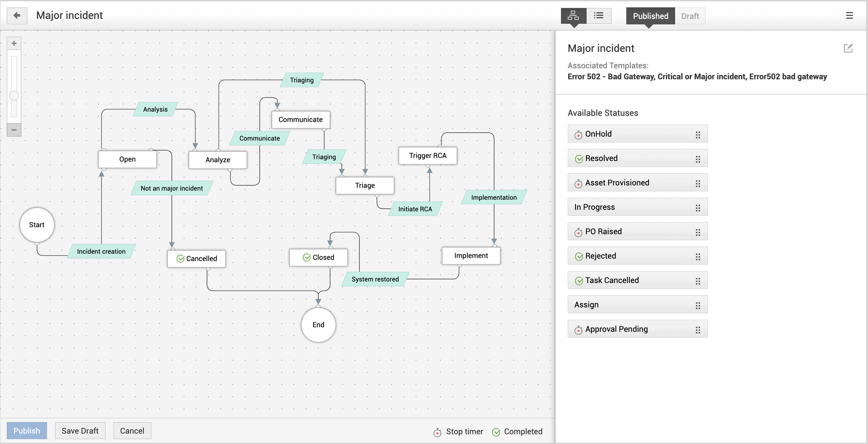Select the Trigger RCA node
Viewport: 868px width, 444px height.
pos(427,156)
